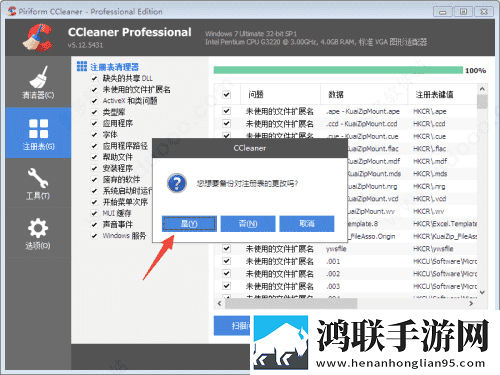Click the Scan (扫描) button
Image resolution: width=500 pixels, height=375 pixels.
[232, 325]
